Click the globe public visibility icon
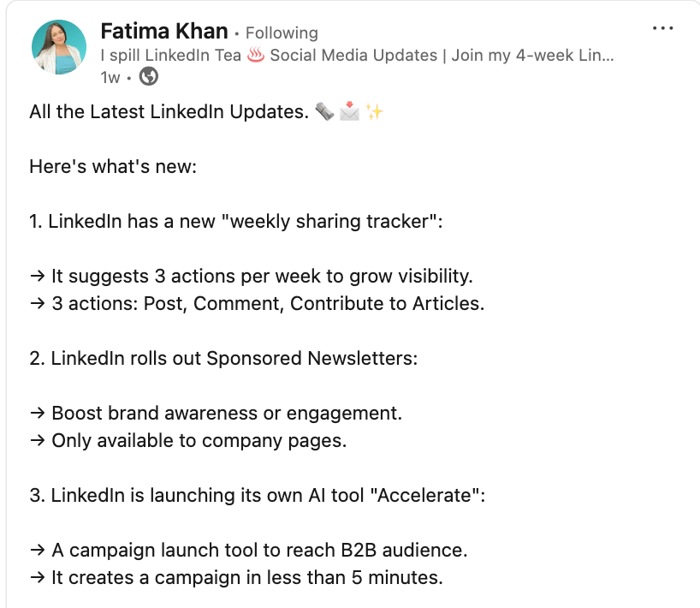700x608 pixels. [148, 76]
